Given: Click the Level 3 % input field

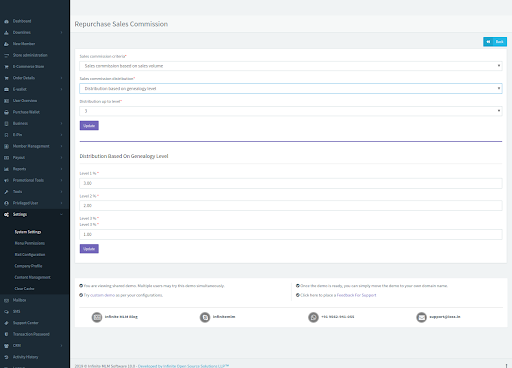Looking at the screenshot, I should [x=291, y=235].
